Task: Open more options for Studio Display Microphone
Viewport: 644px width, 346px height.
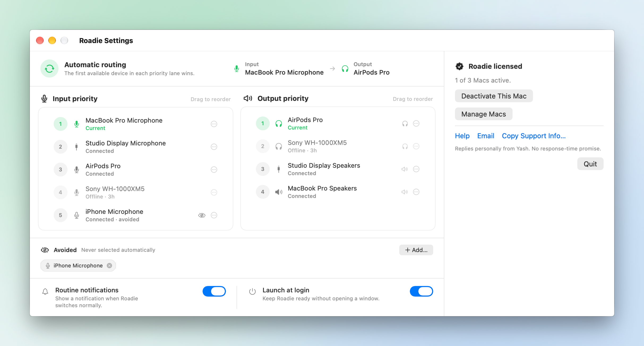Action: click(x=214, y=147)
